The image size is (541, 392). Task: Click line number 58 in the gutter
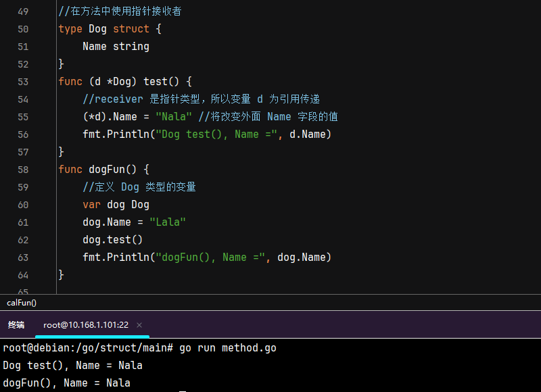[x=23, y=170]
